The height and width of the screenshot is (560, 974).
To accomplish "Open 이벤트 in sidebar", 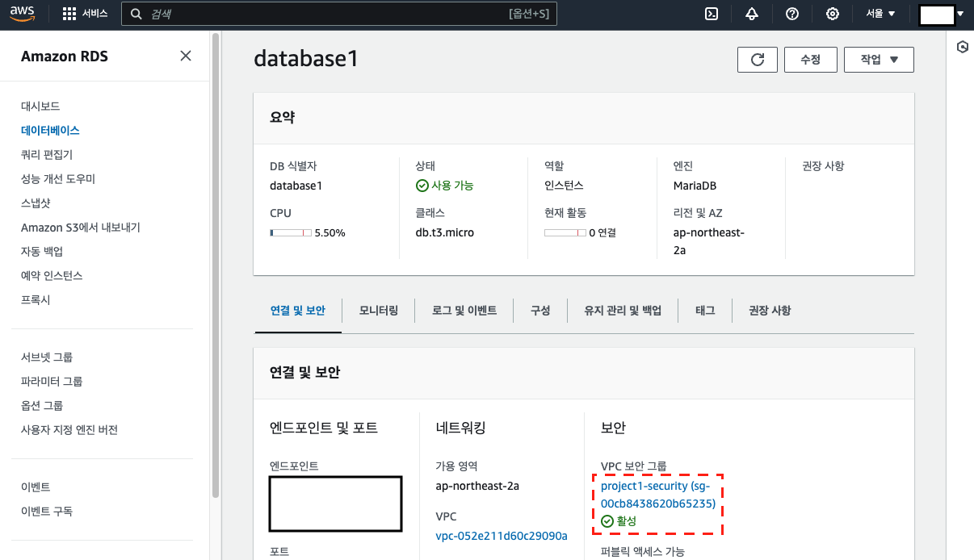I will pyautogui.click(x=36, y=487).
